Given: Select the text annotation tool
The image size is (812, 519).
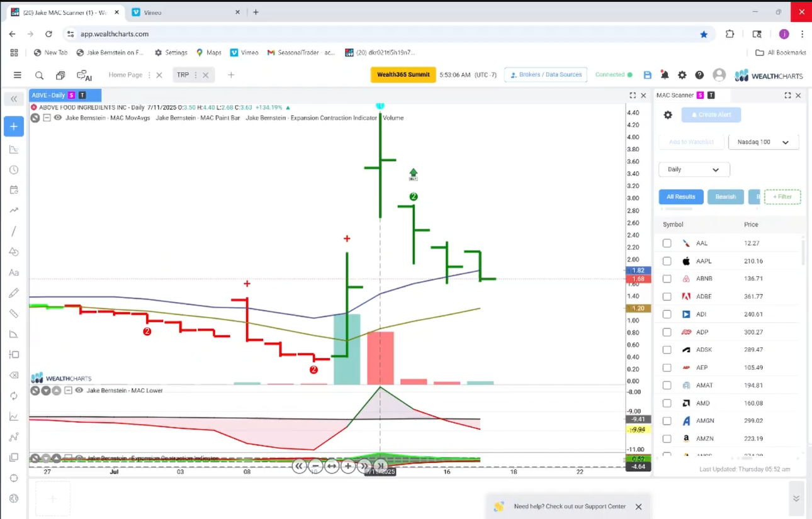Looking at the screenshot, I should tap(14, 272).
